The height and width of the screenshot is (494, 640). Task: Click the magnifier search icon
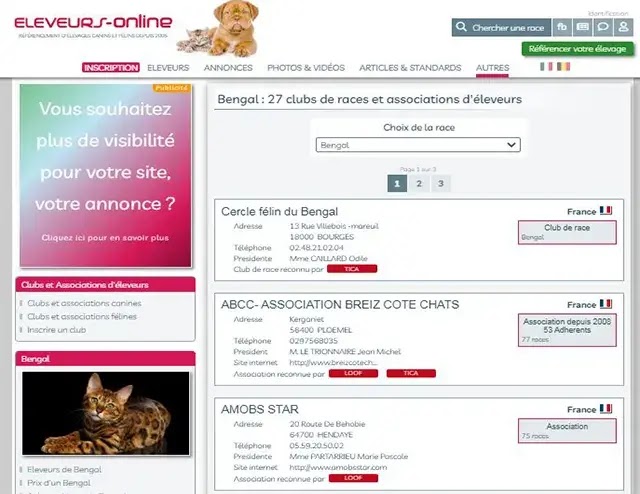[461, 27]
